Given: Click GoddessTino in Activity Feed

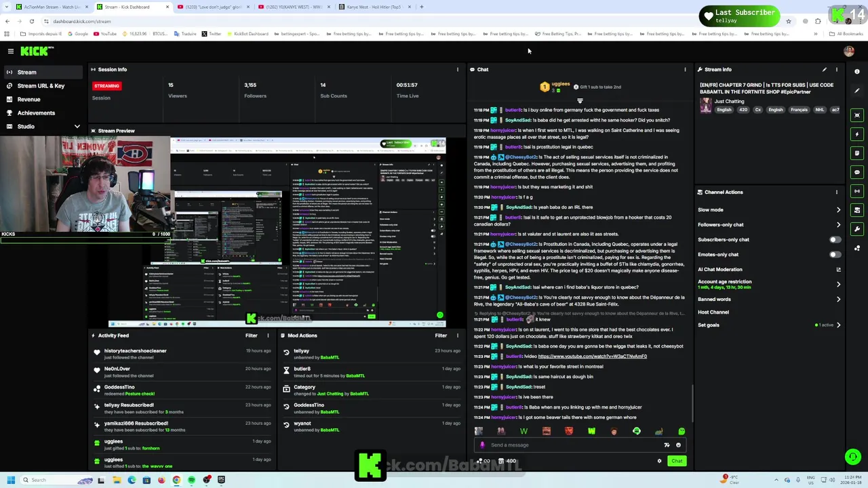Looking at the screenshot, I should point(119,387).
